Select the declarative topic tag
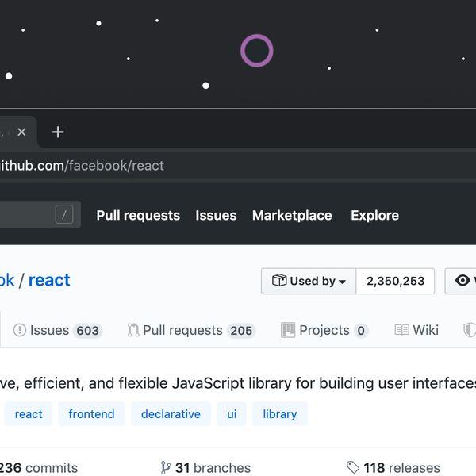The height and width of the screenshot is (476, 476). pos(171,414)
